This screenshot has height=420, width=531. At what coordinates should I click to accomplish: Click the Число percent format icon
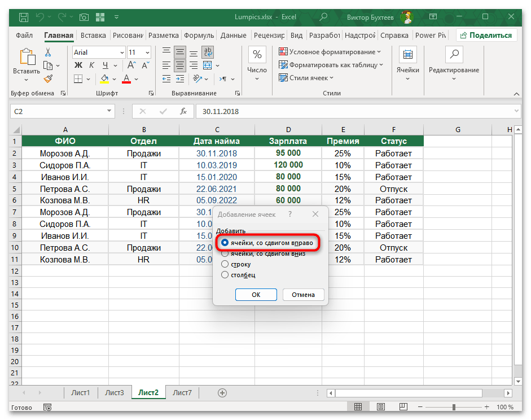tap(257, 55)
